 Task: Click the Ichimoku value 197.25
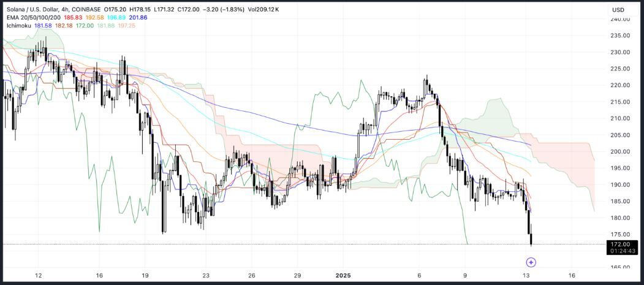[127, 26]
